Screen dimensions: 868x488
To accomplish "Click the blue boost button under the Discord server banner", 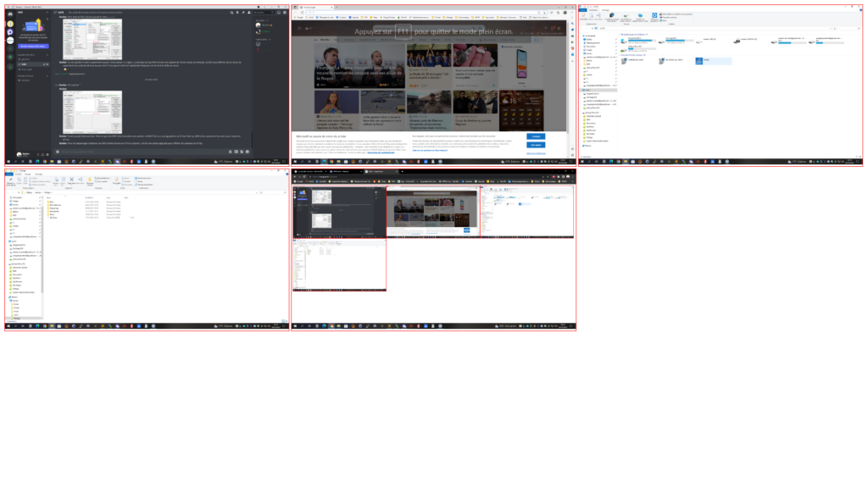I will pos(33,46).
